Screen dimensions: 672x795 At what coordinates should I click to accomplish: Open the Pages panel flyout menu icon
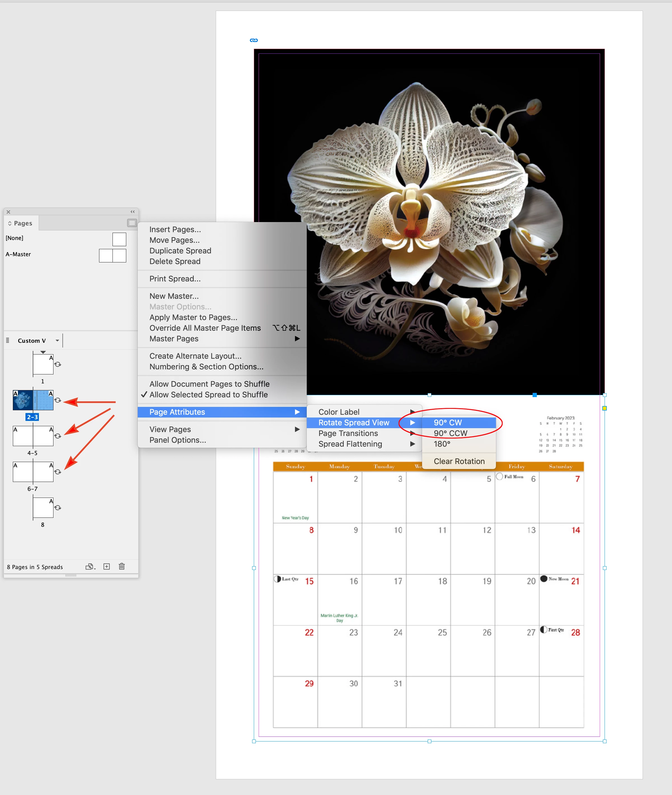(132, 223)
